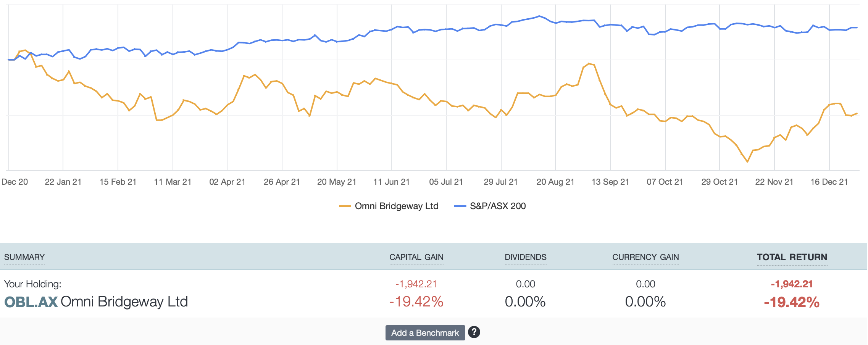This screenshot has width=868, height=345.
Task: Click the 16 Dec 21 axis label
Action: coord(829,182)
